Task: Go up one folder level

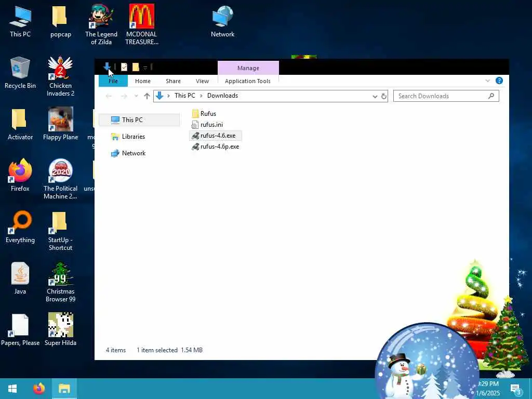Action: (x=147, y=96)
